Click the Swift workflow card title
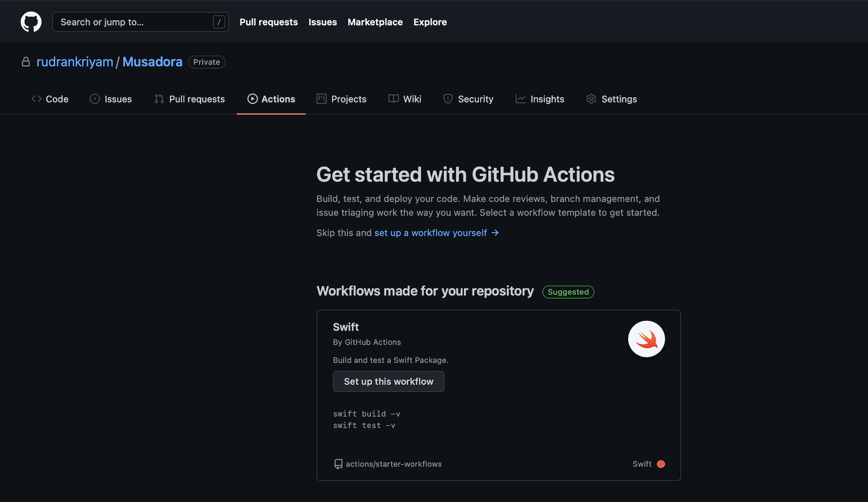This screenshot has height=502, width=868. [346, 327]
